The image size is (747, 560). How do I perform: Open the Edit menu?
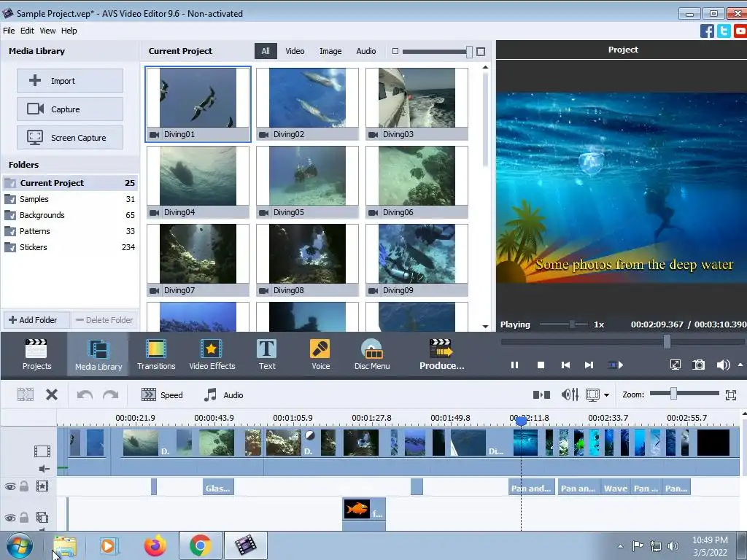tap(27, 31)
